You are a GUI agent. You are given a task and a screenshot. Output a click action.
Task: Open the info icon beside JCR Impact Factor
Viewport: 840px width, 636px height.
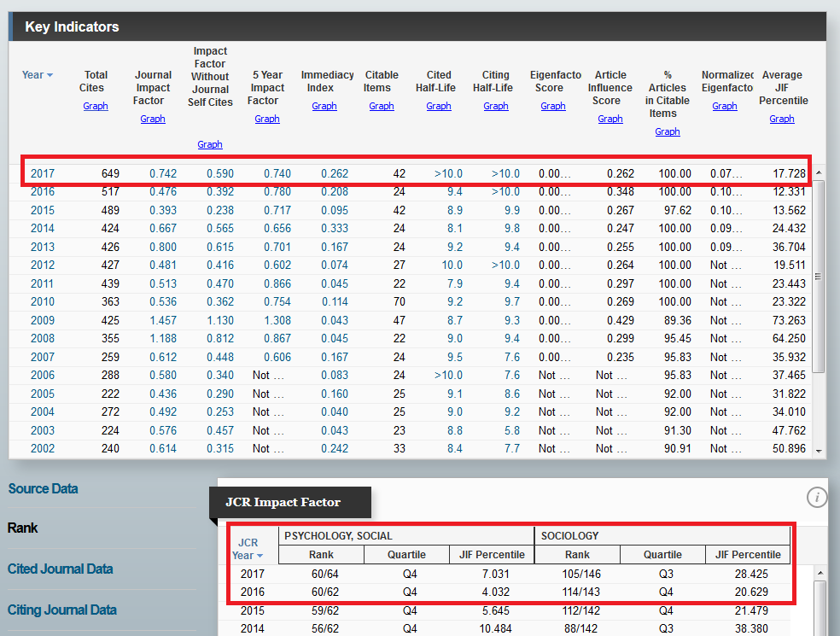[816, 497]
